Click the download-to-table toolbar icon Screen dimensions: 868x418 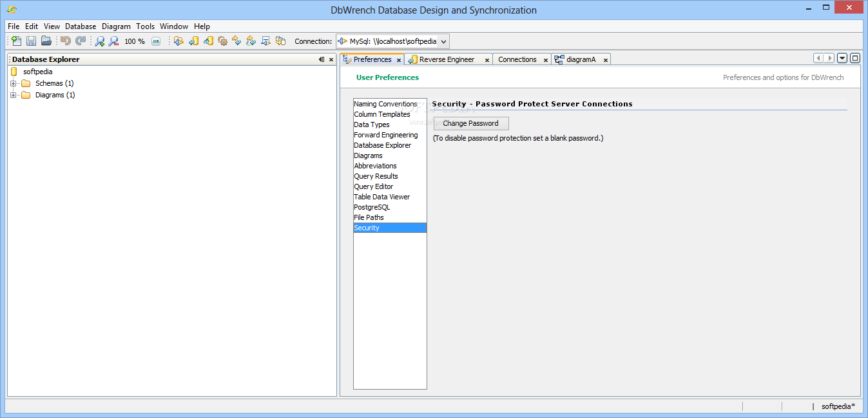point(265,41)
